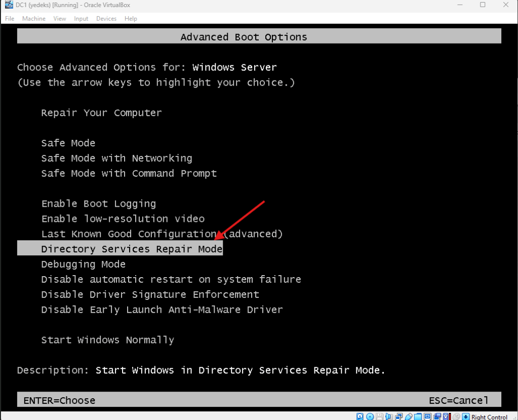The height and width of the screenshot is (420, 518).
Task: Open the Help menu
Action: pyautogui.click(x=131, y=19)
